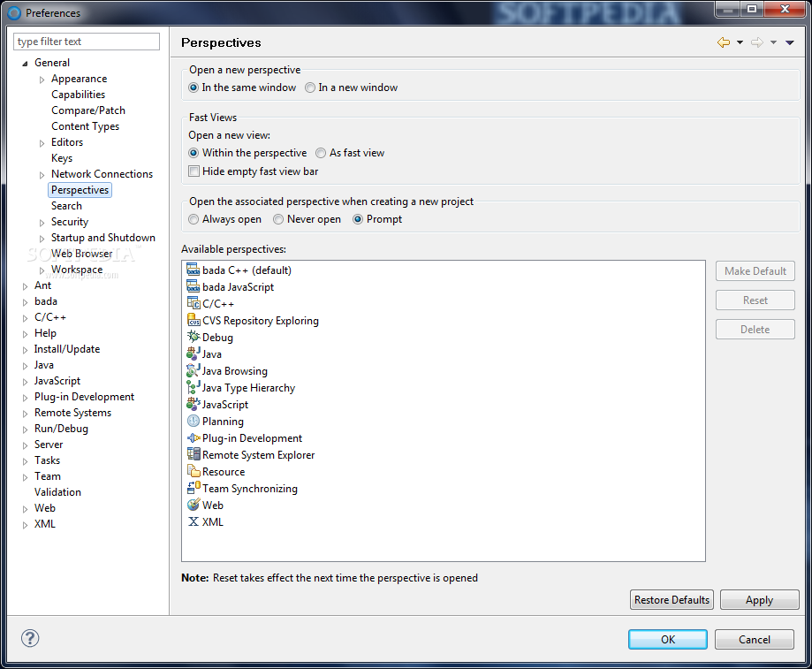The width and height of the screenshot is (812, 669).
Task: Click Restore Defaults
Action: [x=672, y=599]
